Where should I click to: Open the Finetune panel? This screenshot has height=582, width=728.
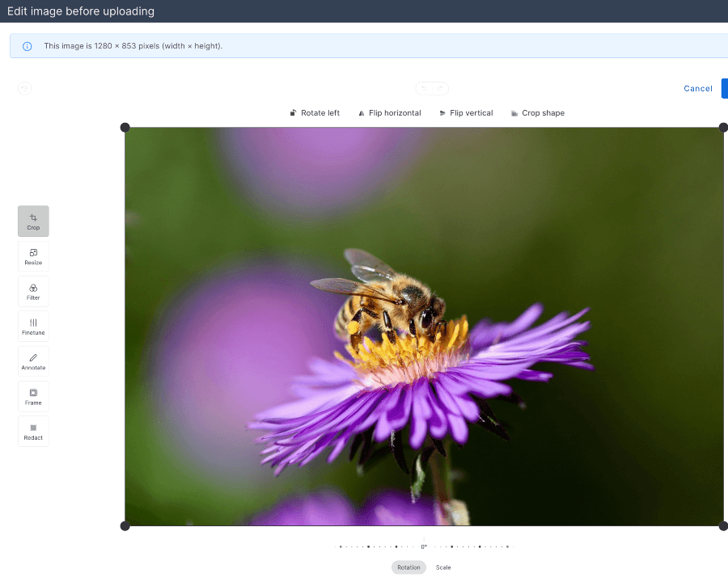(x=33, y=326)
